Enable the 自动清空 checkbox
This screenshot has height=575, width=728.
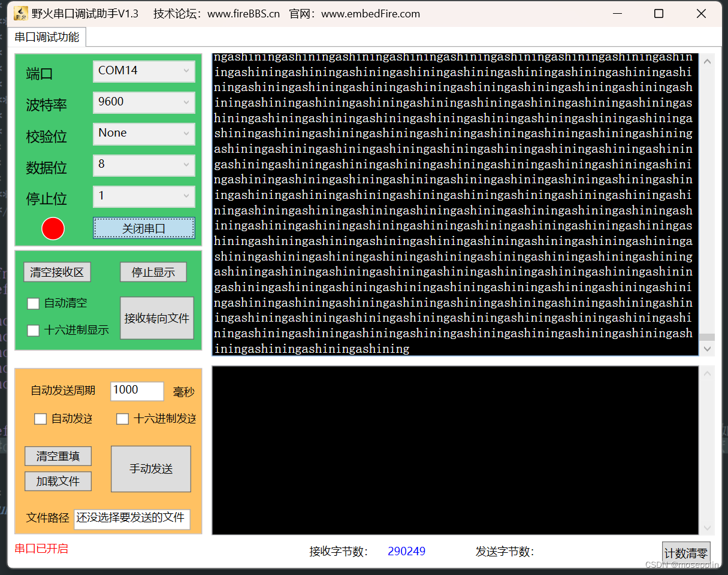(x=33, y=304)
